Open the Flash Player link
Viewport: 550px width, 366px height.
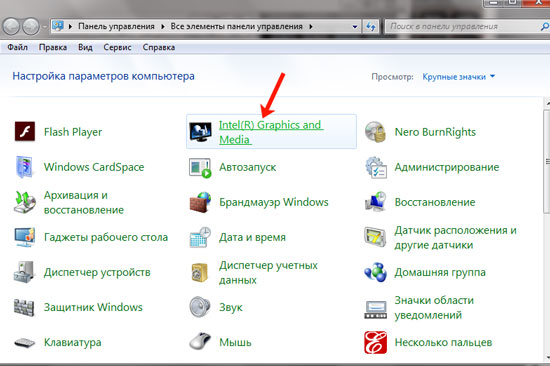(x=73, y=132)
